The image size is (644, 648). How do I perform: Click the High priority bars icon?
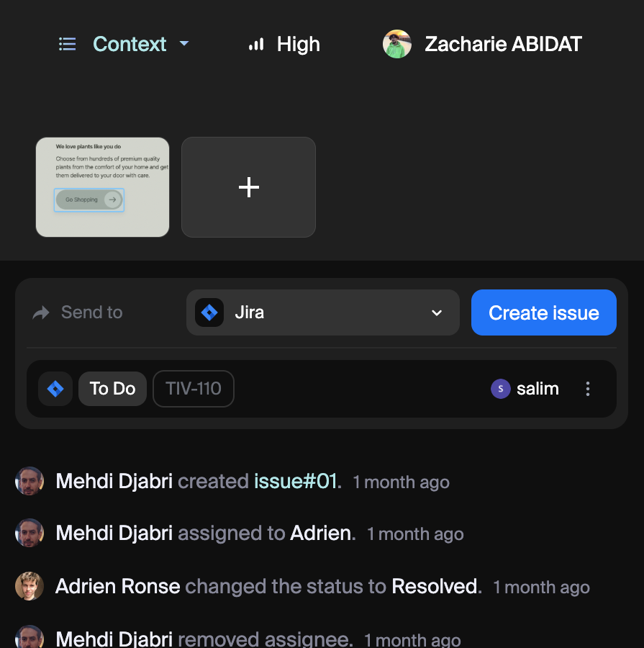click(256, 45)
